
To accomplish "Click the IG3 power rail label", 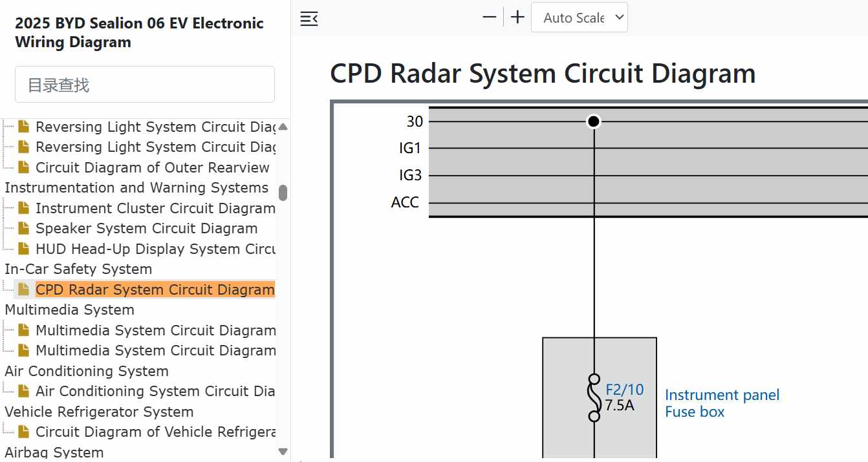I will point(410,176).
